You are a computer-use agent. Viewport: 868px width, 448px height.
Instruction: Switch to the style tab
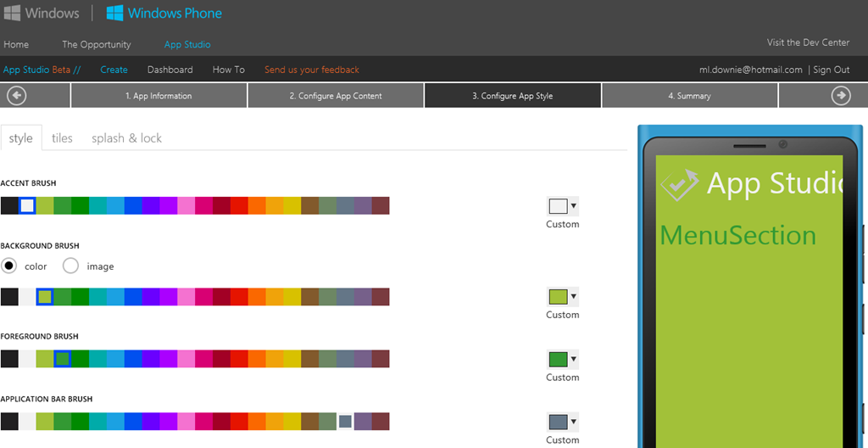21,138
